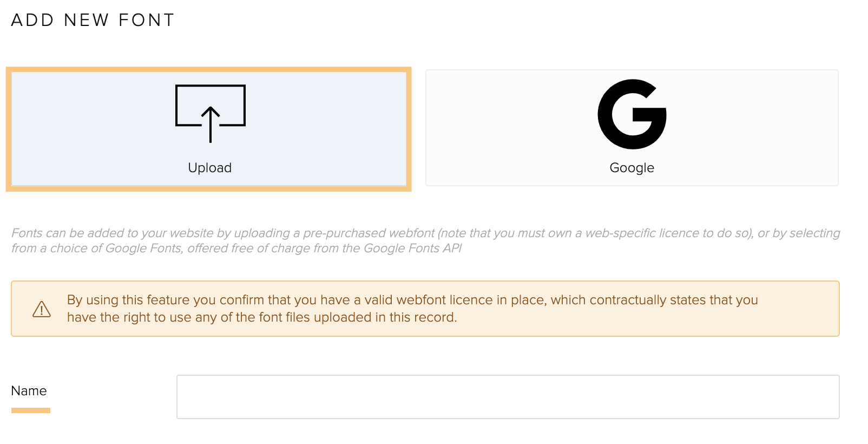Click the "Google Fonts API" phrase in description
868x444 pixels.
(413, 248)
